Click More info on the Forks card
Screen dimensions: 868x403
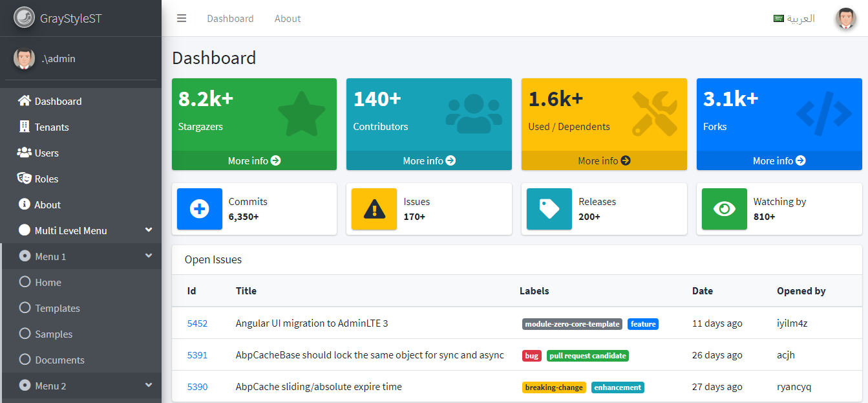click(x=779, y=160)
